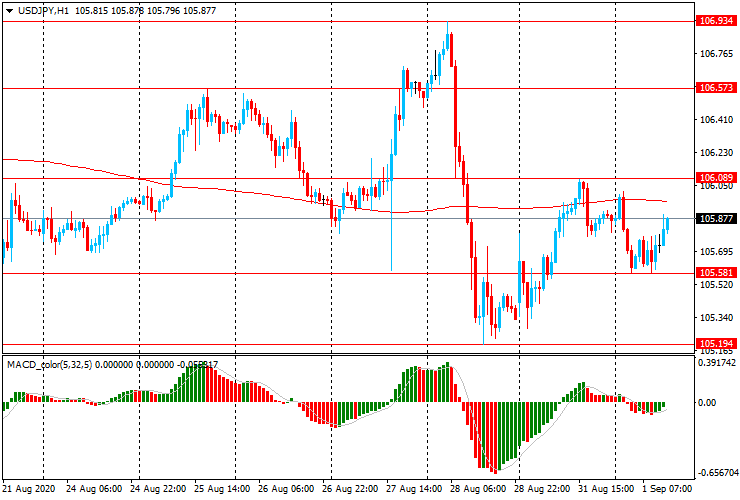Click the -0.656704 MACD scale minimum
The height and width of the screenshot is (500, 740).
pos(717,473)
